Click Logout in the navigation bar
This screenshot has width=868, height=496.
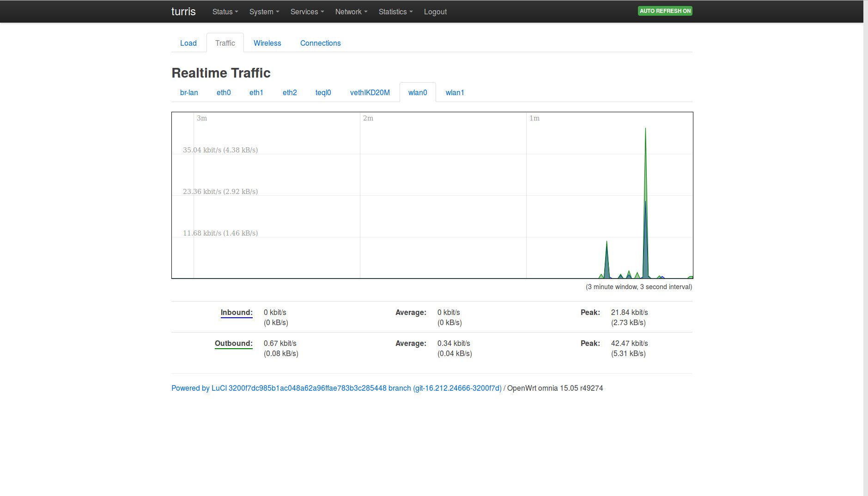(x=435, y=12)
